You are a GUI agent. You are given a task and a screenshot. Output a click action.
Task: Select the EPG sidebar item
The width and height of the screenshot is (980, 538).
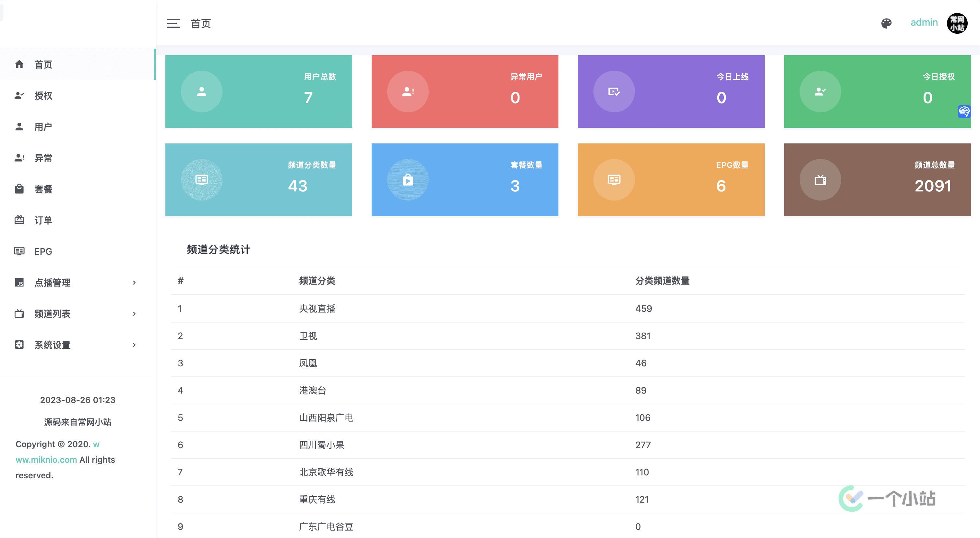point(43,251)
